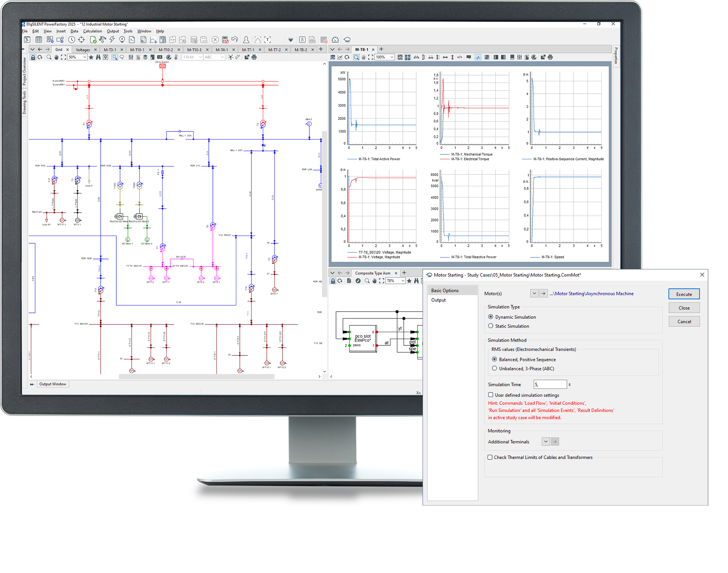Switch to the Voltages tab

pyautogui.click(x=83, y=50)
